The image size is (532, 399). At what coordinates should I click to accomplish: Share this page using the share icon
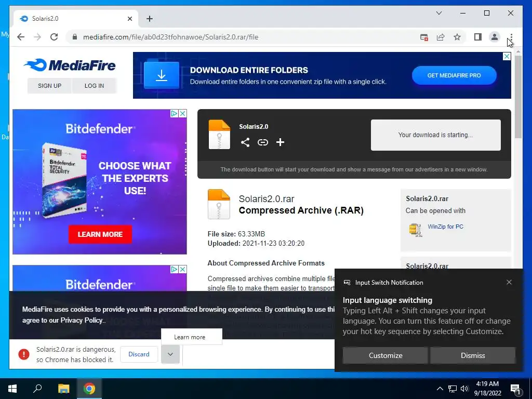pos(441,37)
